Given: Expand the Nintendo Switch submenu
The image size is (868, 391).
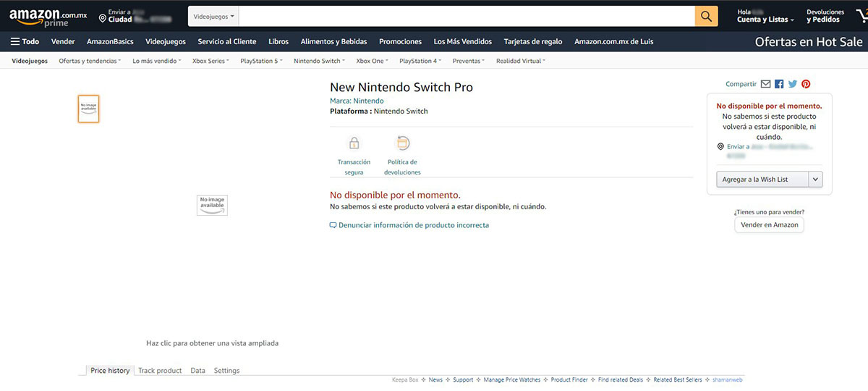Looking at the screenshot, I should 319,61.
